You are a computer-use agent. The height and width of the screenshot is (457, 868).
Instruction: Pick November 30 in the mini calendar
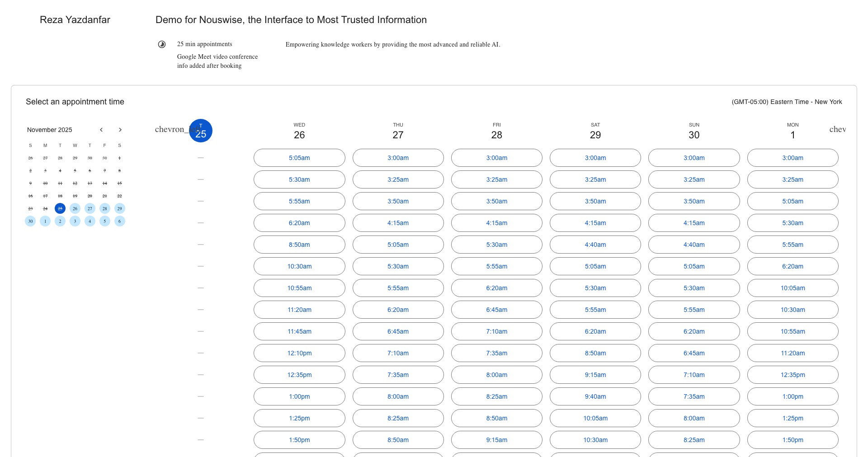(30, 221)
